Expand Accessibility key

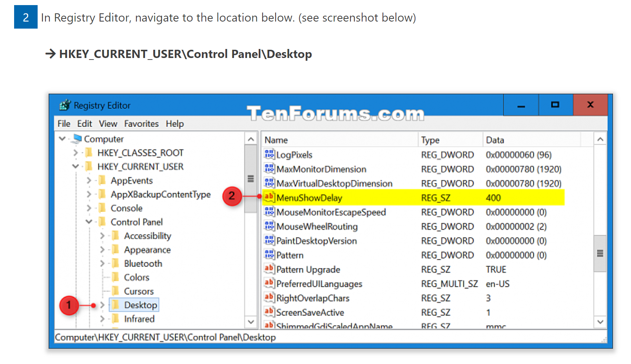pyautogui.click(x=102, y=236)
